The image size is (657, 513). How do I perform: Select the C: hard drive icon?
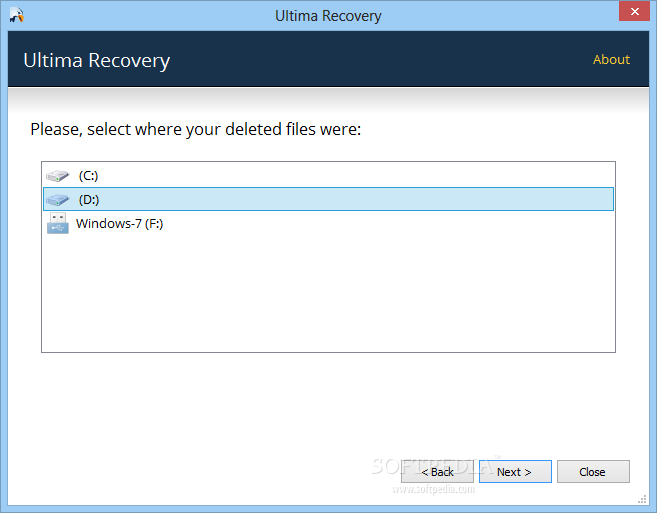click(57, 176)
